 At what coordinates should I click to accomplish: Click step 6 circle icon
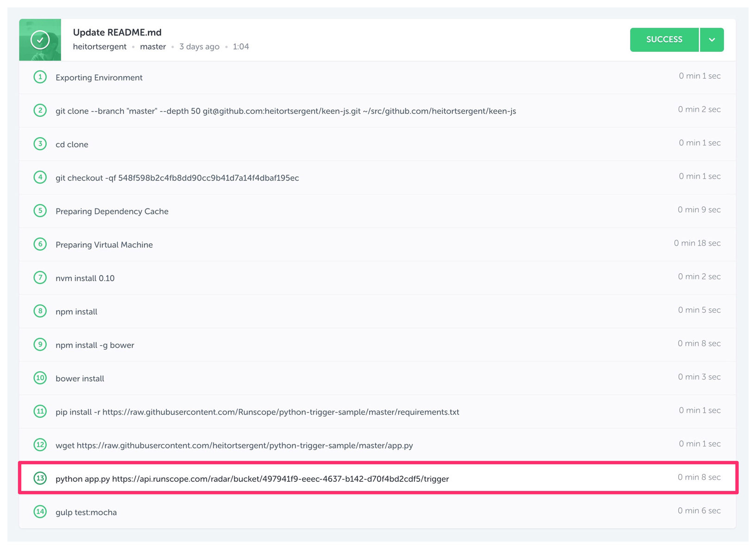(x=40, y=244)
